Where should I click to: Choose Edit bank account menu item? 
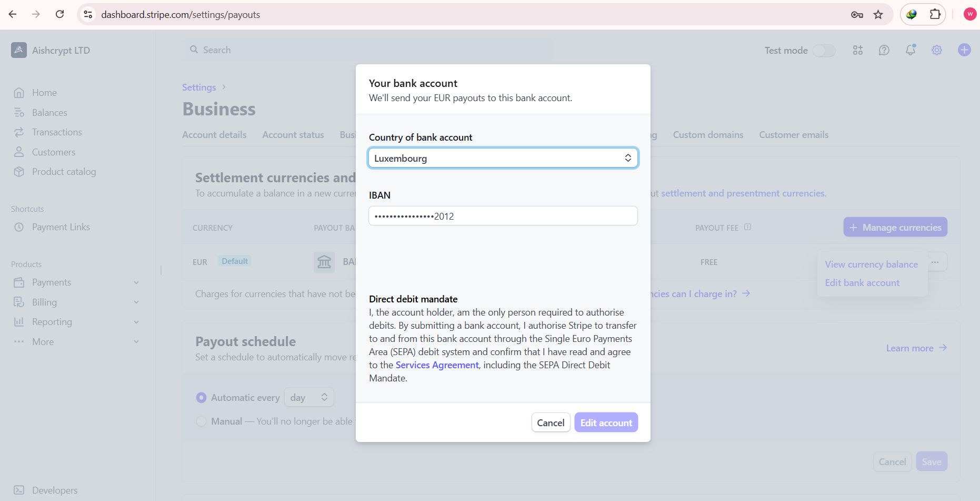pyautogui.click(x=862, y=283)
